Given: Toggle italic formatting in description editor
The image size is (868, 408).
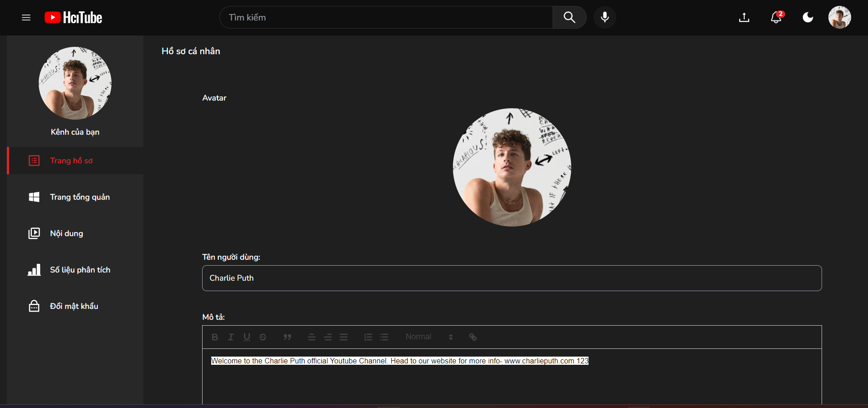Looking at the screenshot, I should pos(231,337).
